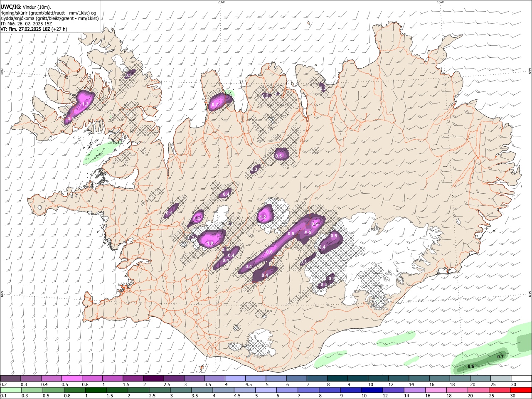The image size is (532, 399).
Task: Select upper scale swatch between 0.3 and 0.4
Action: coord(31,379)
